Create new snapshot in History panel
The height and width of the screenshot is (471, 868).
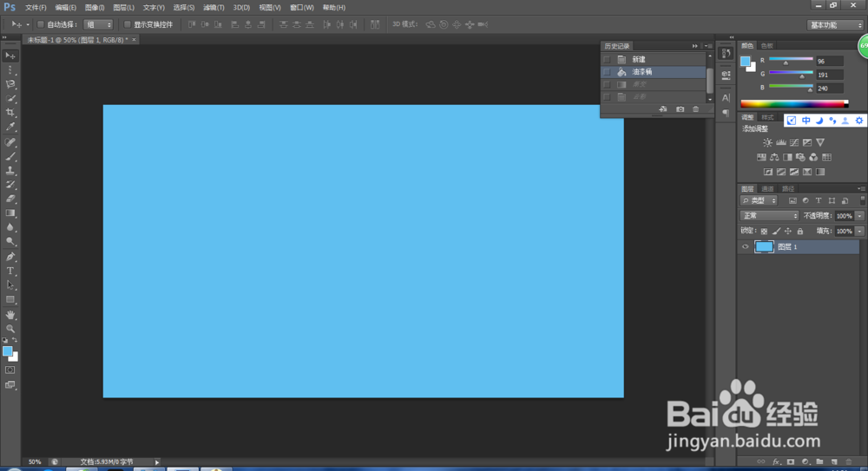(x=680, y=109)
